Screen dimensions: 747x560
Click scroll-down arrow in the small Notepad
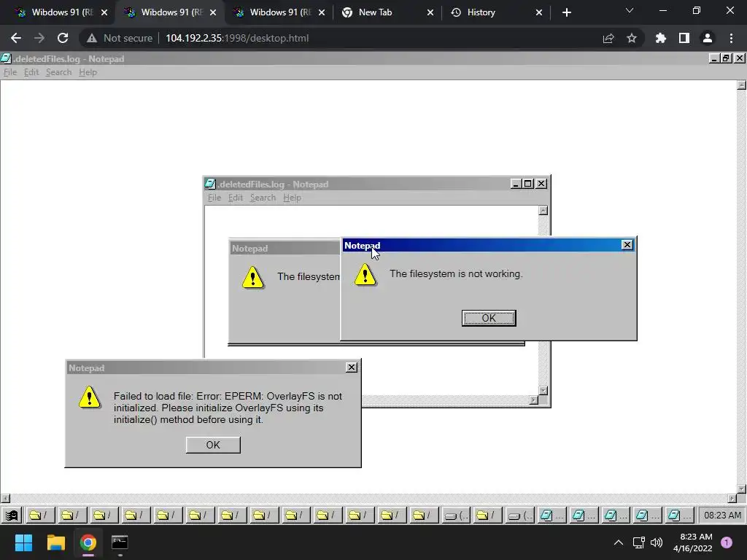pyautogui.click(x=543, y=391)
